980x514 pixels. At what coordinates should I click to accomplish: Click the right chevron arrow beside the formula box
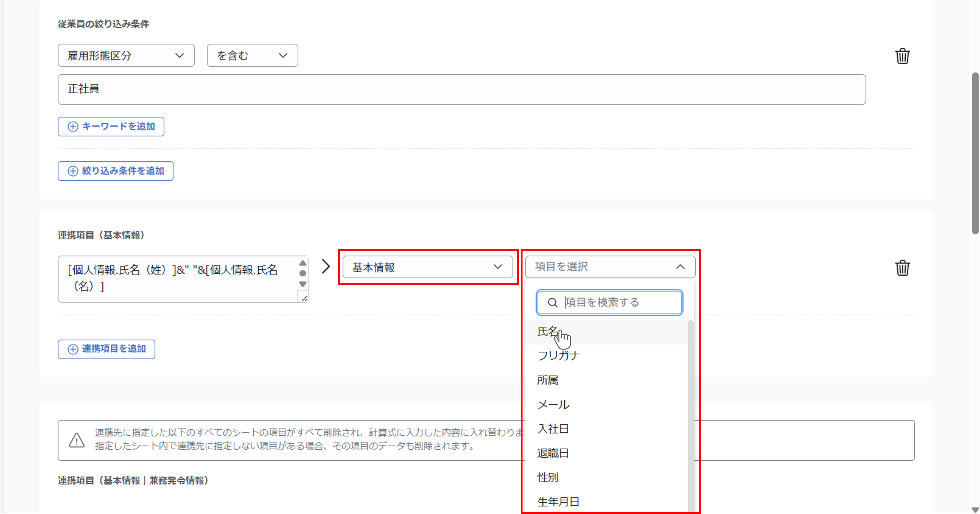click(x=326, y=266)
